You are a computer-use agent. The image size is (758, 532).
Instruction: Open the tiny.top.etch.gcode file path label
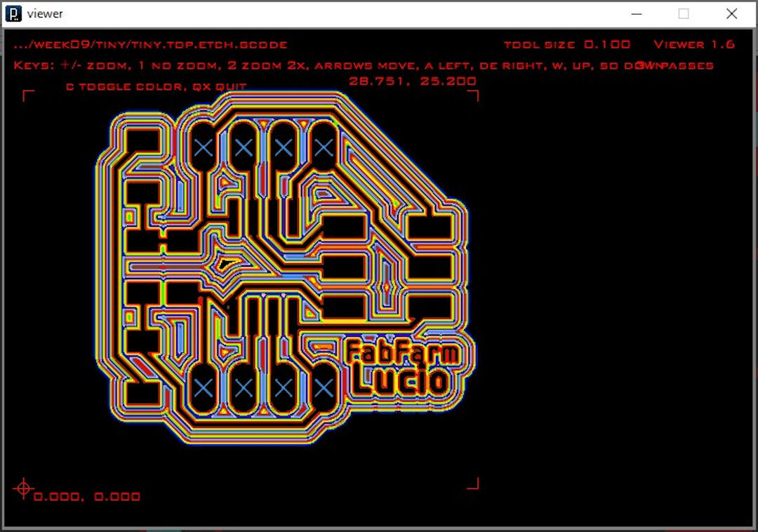pyautogui.click(x=151, y=44)
